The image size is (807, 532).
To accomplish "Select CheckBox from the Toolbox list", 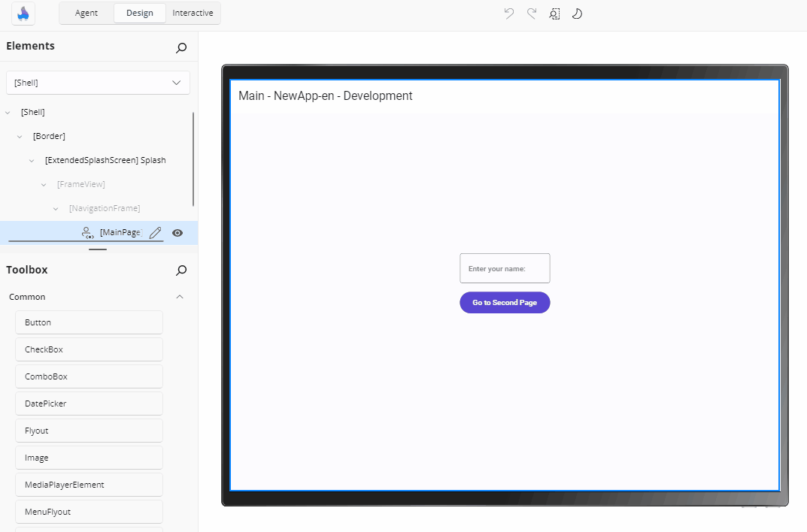I will [x=89, y=349].
